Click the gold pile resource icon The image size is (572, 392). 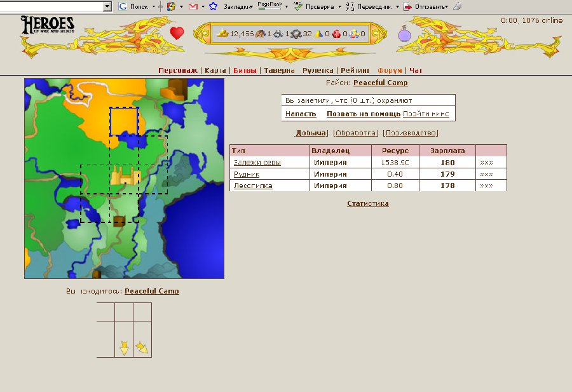(223, 34)
